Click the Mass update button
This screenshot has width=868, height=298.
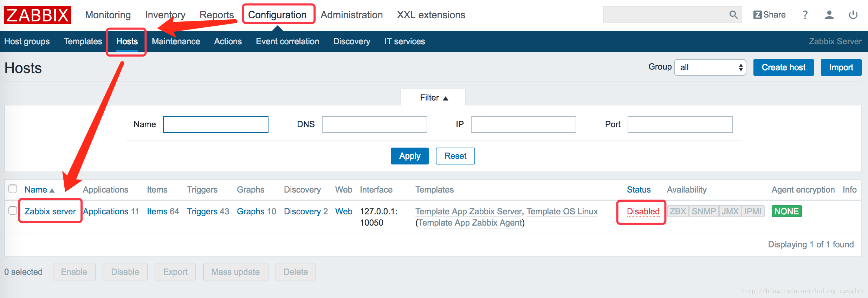click(x=235, y=272)
